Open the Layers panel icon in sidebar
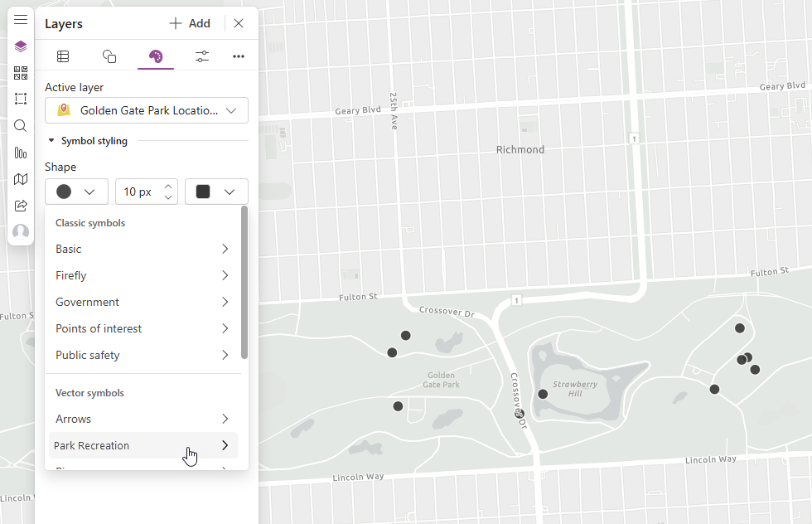The height and width of the screenshot is (524, 812). pyautogui.click(x=20, y=46)
